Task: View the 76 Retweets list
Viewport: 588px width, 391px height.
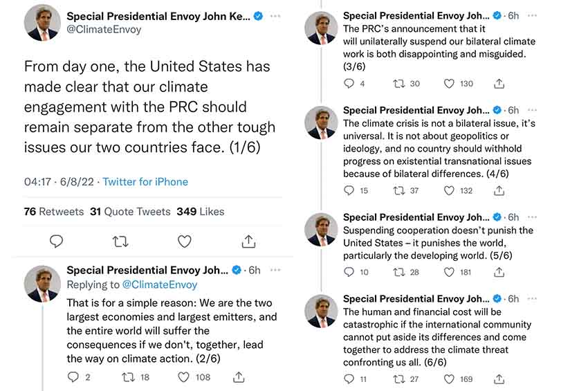Action: [53, 212]
